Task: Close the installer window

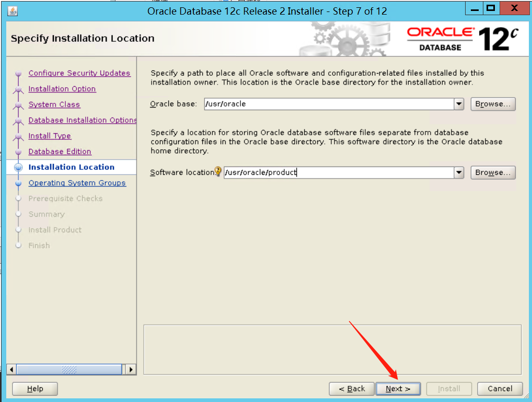Action: click(514, 8)
